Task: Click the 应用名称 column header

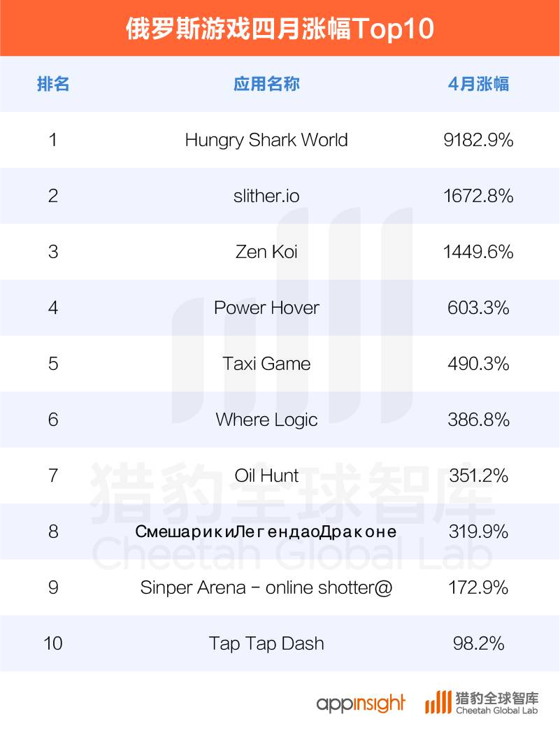Action: click(x=266, y=85)
